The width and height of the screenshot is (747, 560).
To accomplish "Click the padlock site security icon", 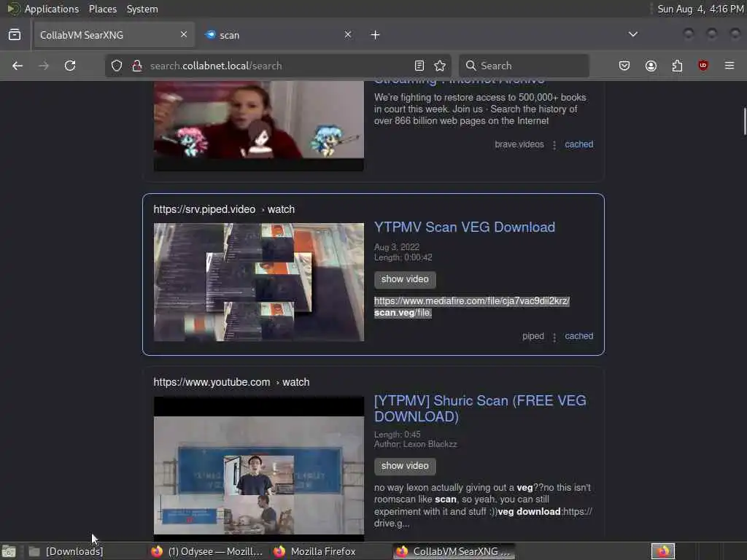I will click(x=137, y=66).
